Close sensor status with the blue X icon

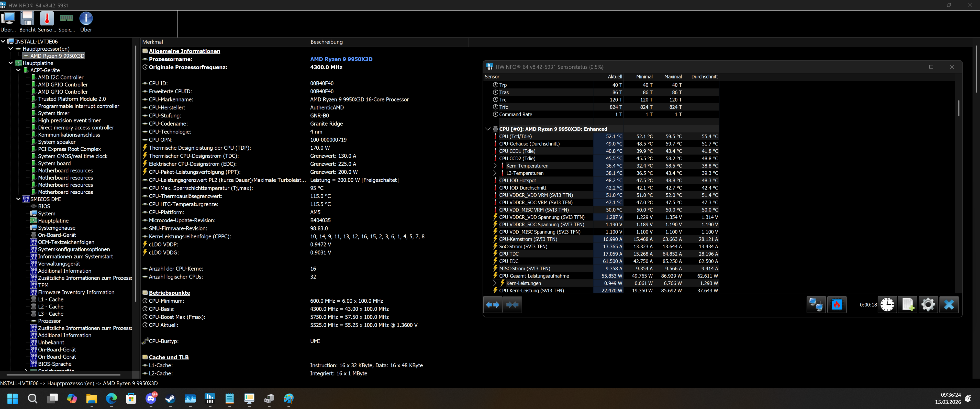(949, 305)
